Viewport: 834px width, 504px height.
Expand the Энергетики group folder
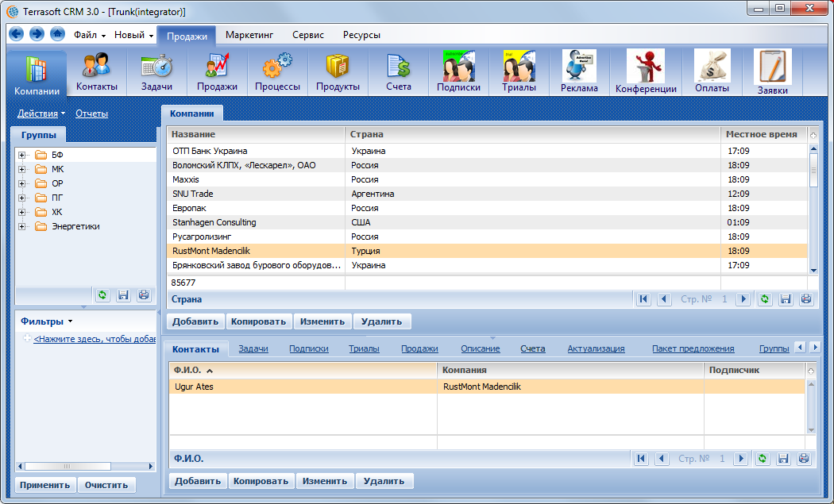[x=21, y=227]
